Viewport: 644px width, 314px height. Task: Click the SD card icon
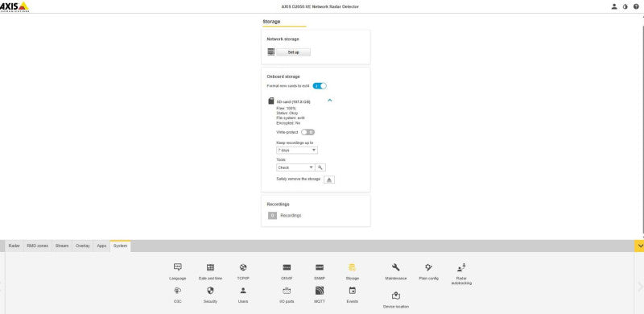coord(271,101)
